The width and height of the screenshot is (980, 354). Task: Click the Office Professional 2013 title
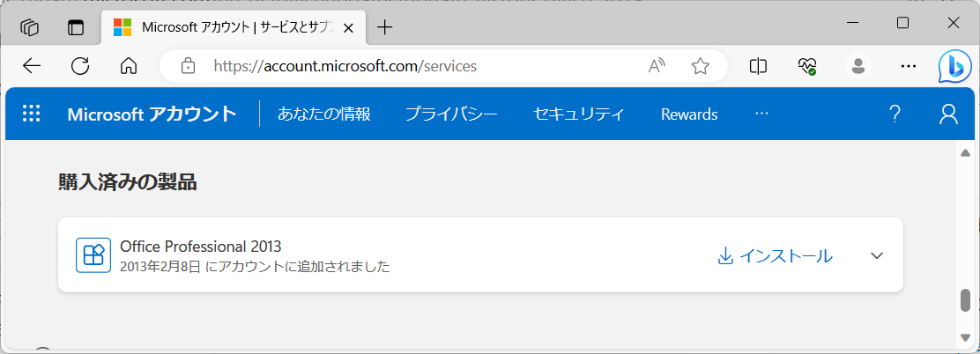[201, 246]
